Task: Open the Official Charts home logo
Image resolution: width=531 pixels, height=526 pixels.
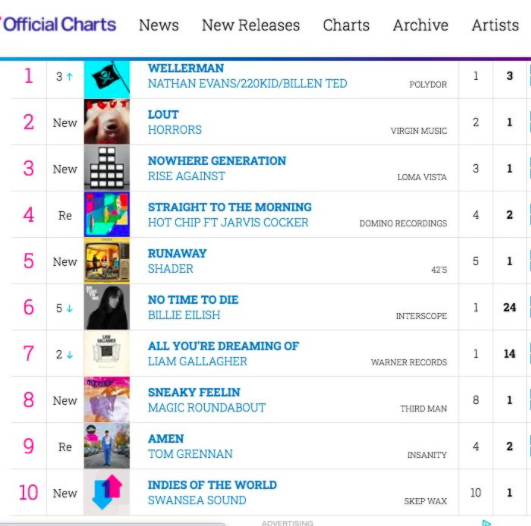Action: click(x=58, y=25)
